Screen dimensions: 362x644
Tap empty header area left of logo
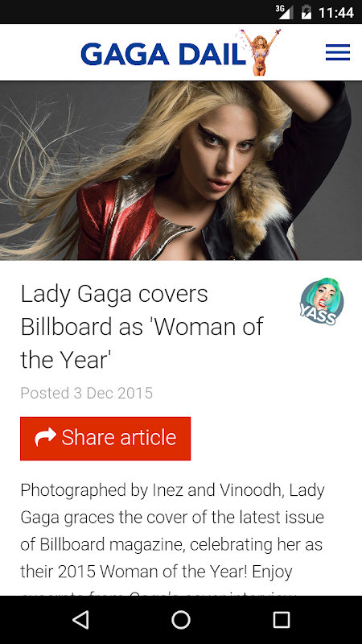(40, 52)
